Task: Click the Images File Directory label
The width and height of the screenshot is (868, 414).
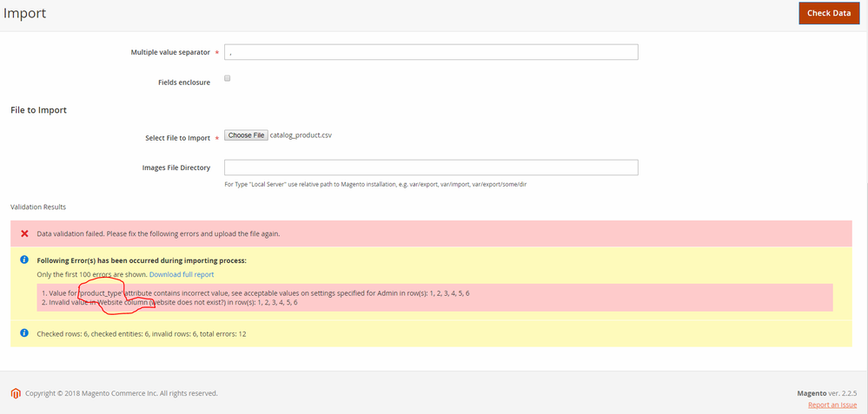Action: click(x=176, y=168)
